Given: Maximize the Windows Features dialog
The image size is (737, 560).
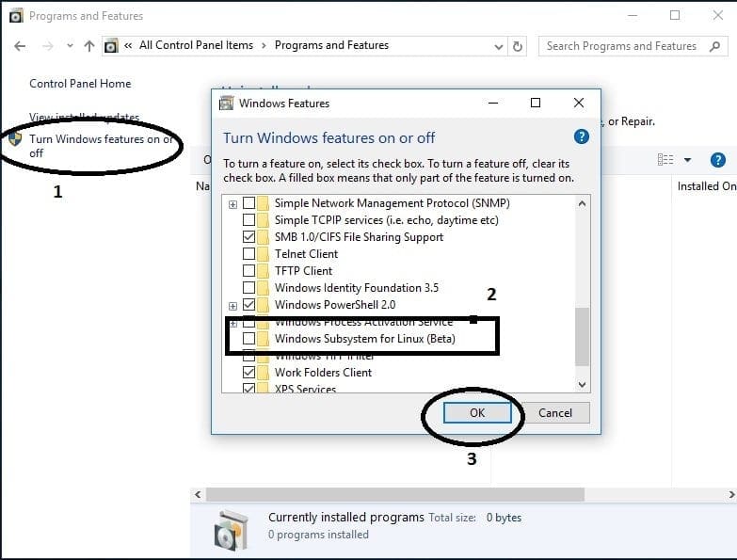Looking at the screenshot, I should coord(536,103).
